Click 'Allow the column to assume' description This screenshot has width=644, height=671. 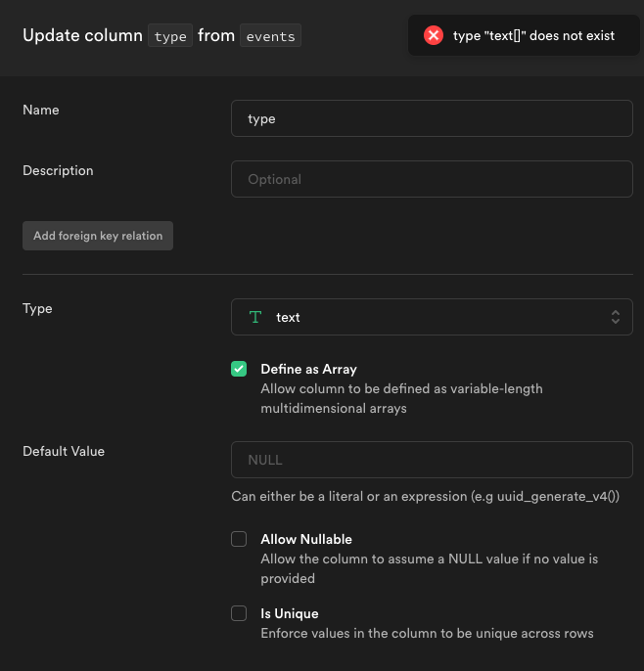(x=429, y=568)
